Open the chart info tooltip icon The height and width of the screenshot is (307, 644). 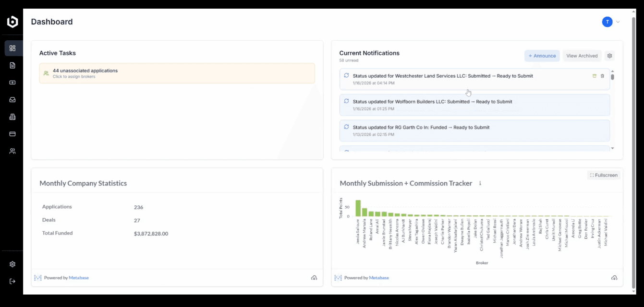[x=480, y=183]
